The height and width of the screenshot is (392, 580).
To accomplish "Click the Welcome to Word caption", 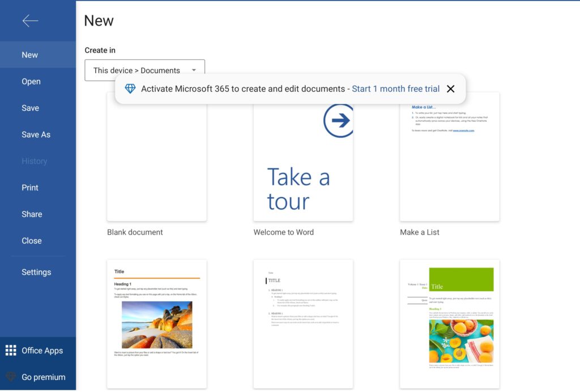I will click(x=284, y=232).
